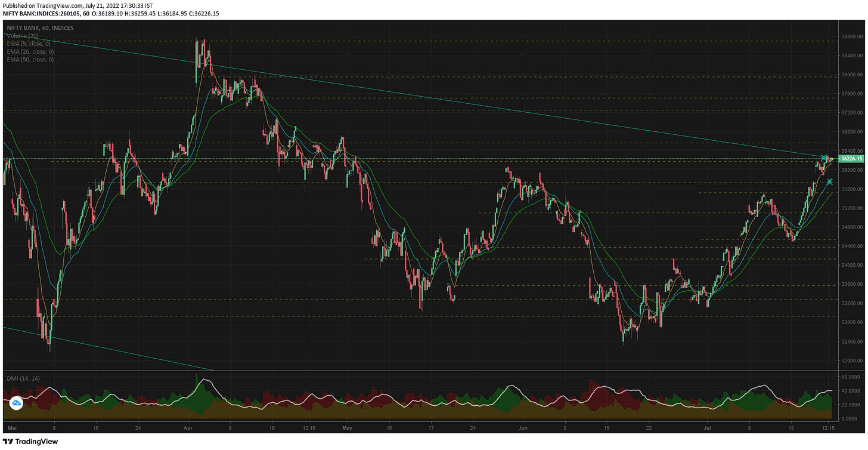Click the May label on the time axis
868x450 pixels.
(x=346, y=428)
